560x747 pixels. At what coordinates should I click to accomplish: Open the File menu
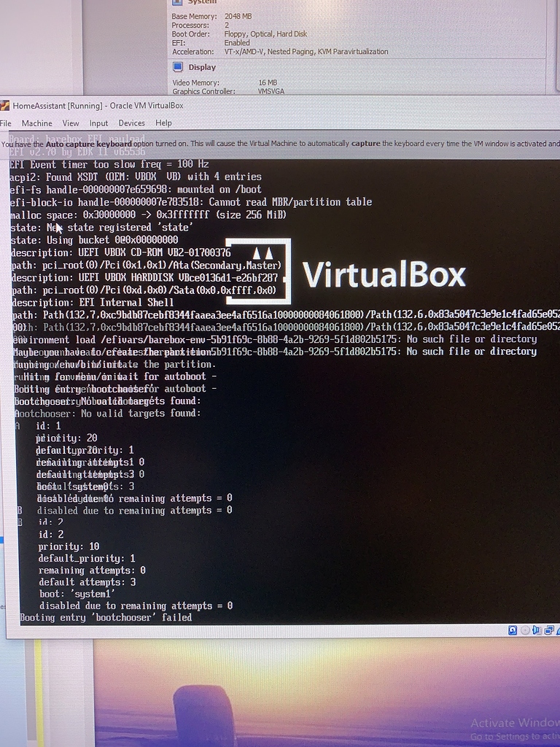6,123
